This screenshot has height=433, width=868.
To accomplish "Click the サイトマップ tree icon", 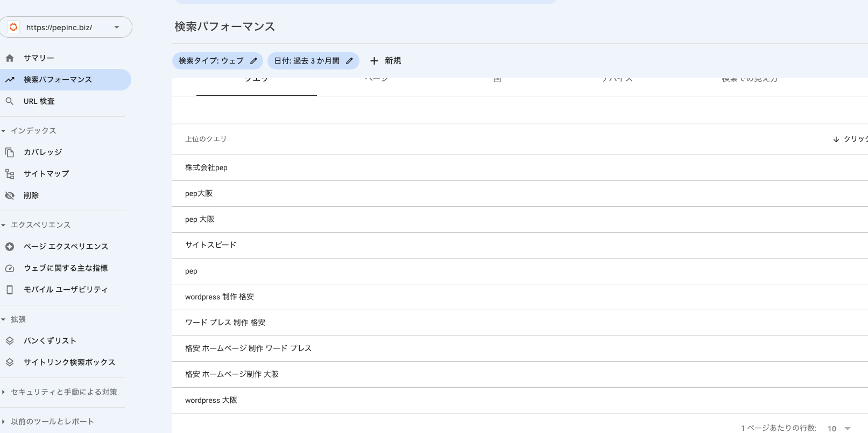I will (10, 174).
